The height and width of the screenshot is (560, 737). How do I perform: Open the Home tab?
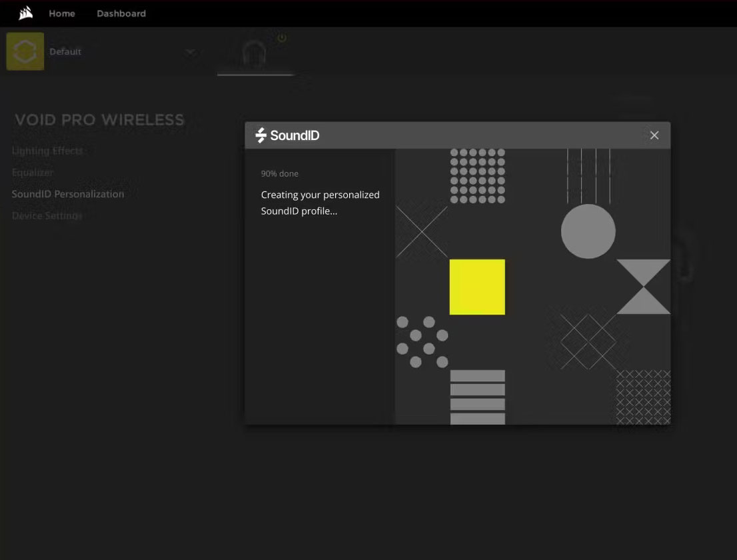61,13
